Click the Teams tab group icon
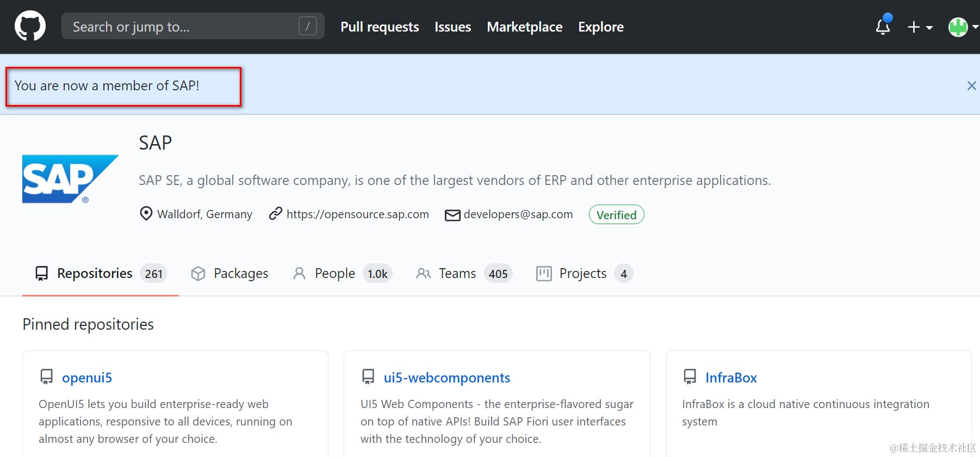This screenshot has height=457, width=980. point(424,273)
